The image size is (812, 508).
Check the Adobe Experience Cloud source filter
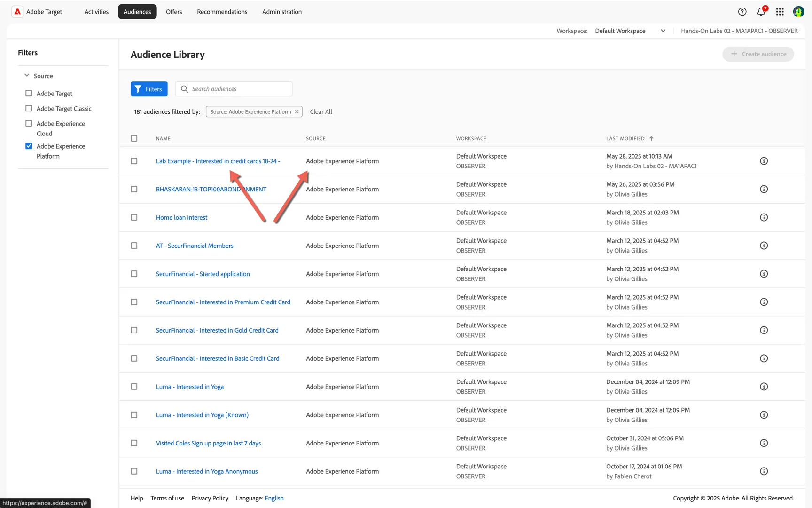coord(29,123)
